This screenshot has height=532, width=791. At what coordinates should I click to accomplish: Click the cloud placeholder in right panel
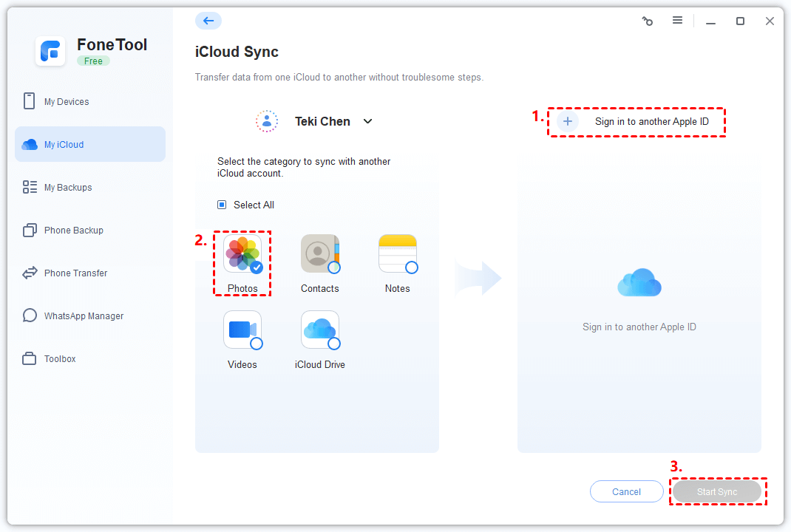[639, 283]
